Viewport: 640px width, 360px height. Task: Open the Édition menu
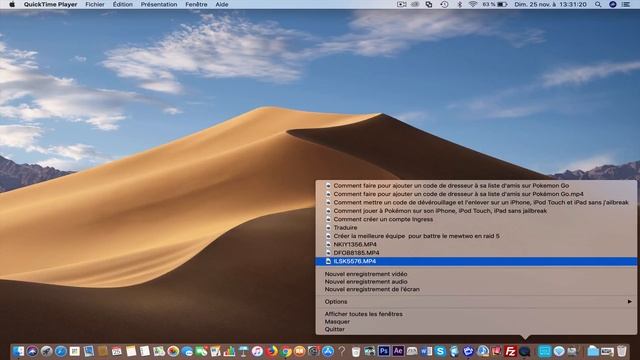coord(122,4)
